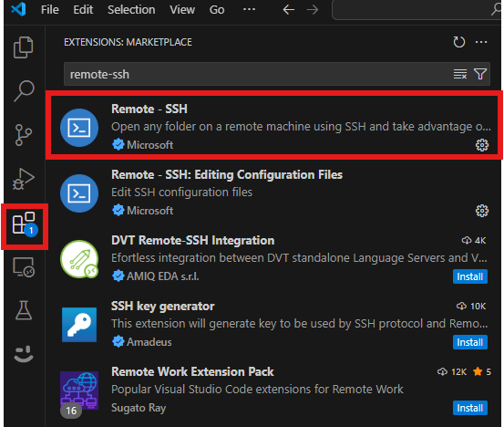Click the command center search box
Screen dimensions: 504x427
pos(417,10)
